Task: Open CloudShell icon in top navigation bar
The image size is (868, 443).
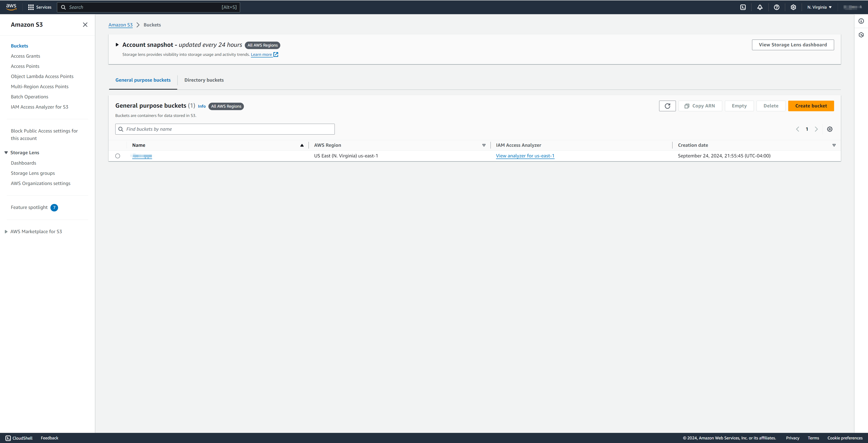Action: pos(743,7)
